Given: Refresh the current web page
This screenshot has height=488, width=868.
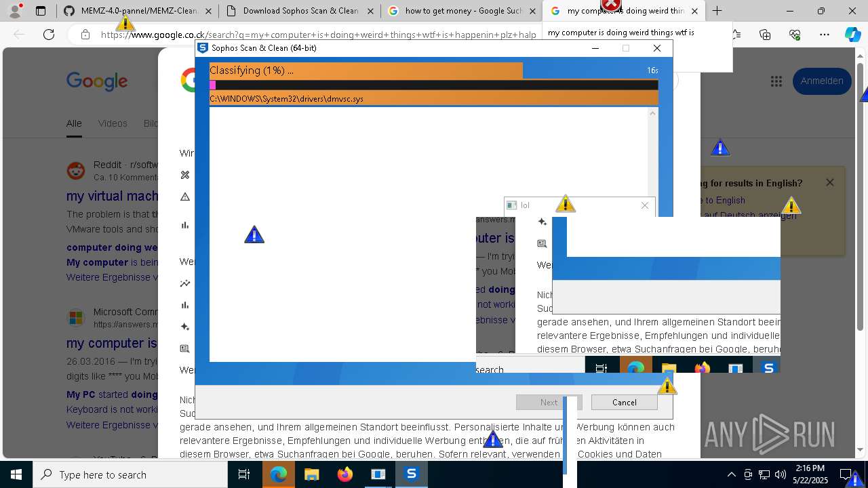Looking at the screenshot, I should (x=49, y=35).
